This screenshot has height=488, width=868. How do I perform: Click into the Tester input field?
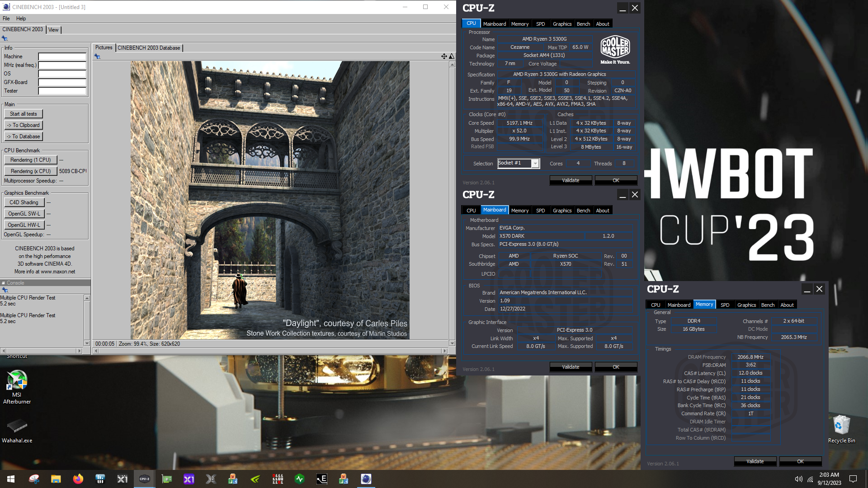click(x=62, y=91)
